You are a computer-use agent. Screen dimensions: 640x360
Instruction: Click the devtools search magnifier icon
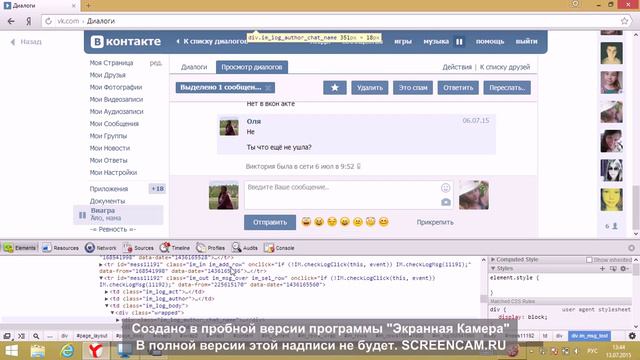tap(36, 336)
